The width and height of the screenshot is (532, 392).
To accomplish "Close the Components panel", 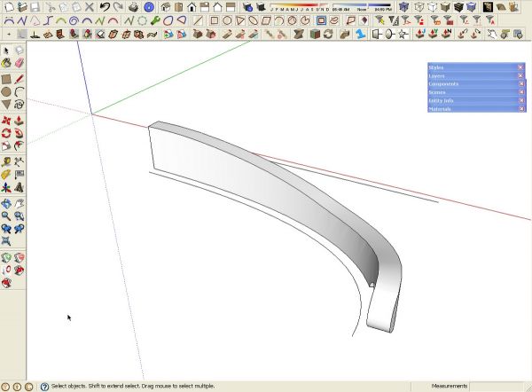I will coord(521,83).
